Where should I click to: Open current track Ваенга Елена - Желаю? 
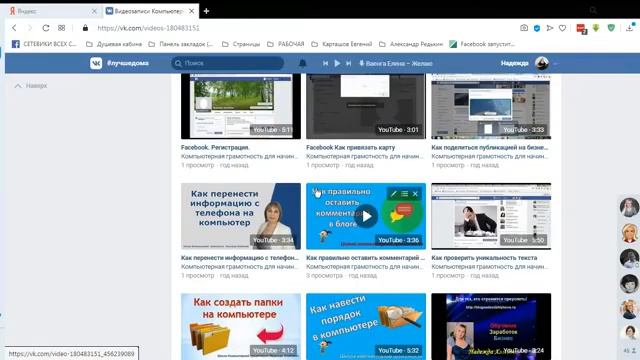396,63
